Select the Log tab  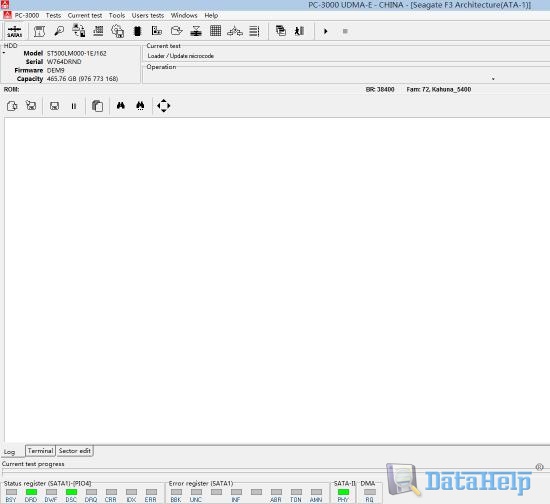point(9,452)
